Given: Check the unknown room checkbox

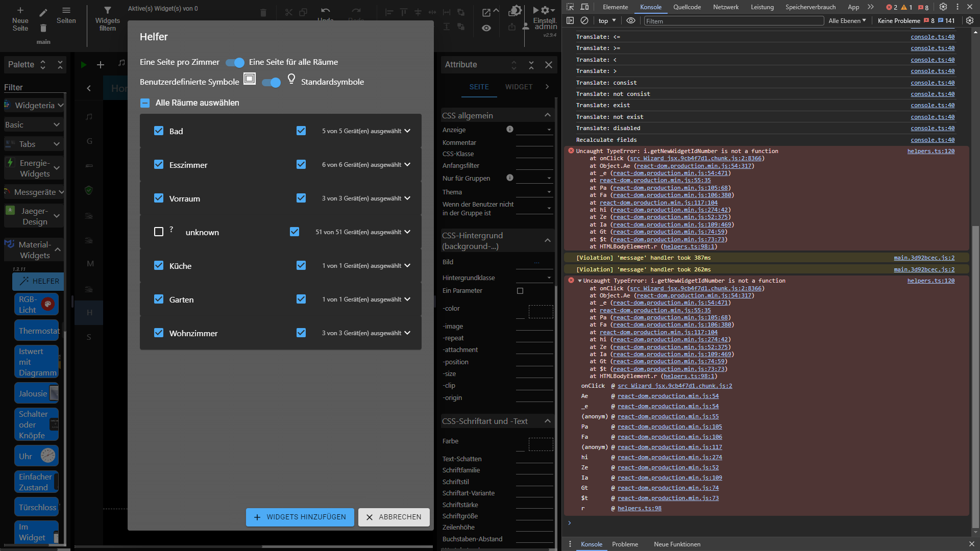Looking at the screenshot, I should pos(159,232).
